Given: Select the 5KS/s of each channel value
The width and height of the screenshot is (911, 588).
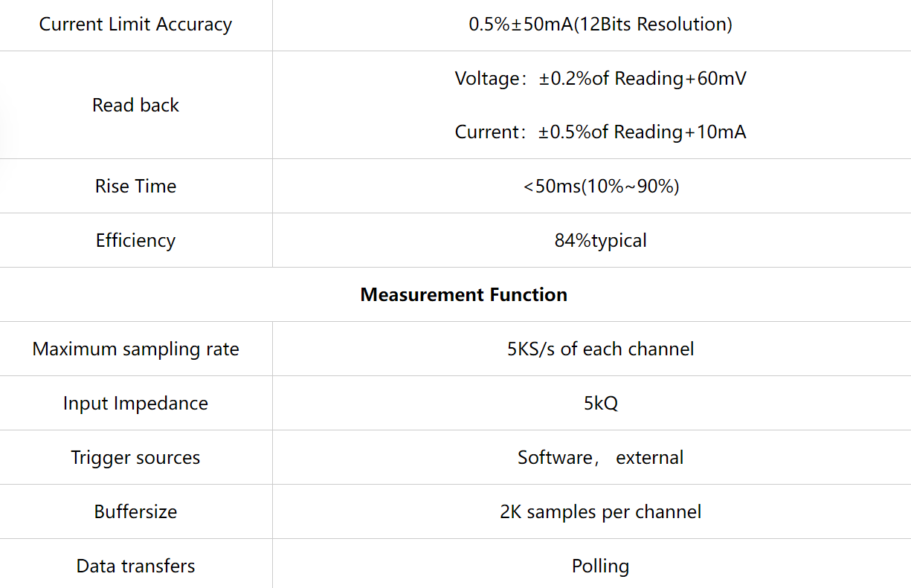Looking at the screenshot, I should 600,349.
